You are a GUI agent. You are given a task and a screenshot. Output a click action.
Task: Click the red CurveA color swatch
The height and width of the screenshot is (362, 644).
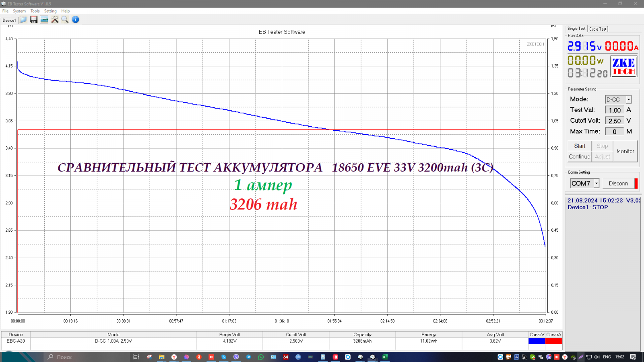[x=553, y=341]
